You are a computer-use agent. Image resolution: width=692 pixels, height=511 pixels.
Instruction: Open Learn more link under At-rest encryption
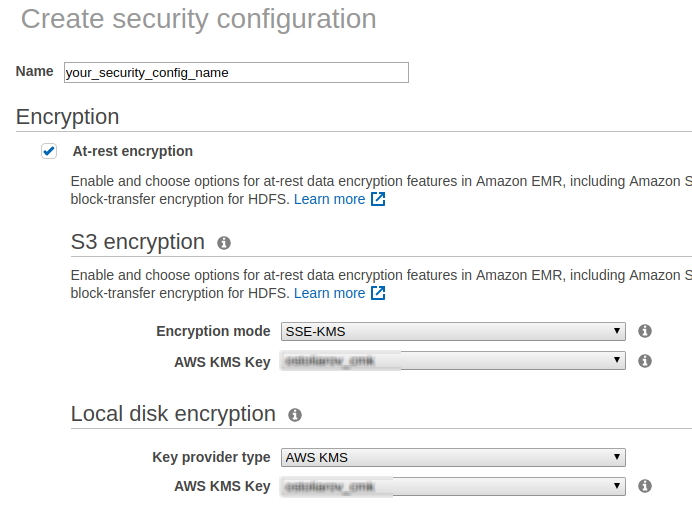click(x=329, y=199)
